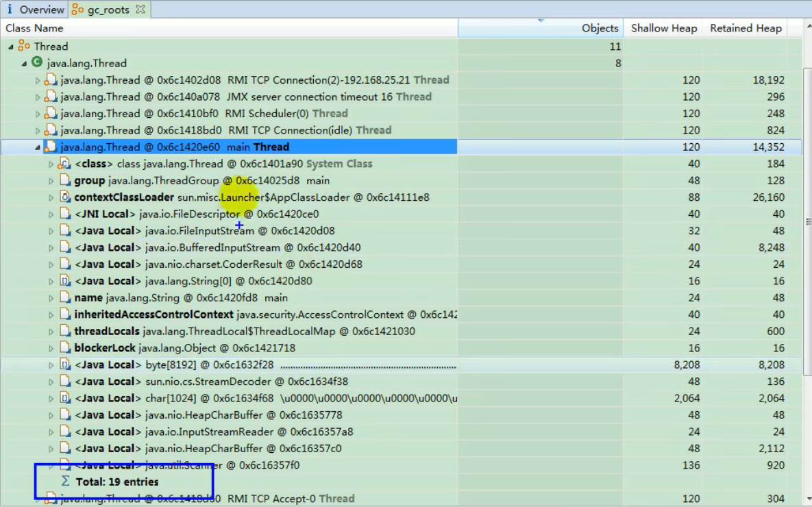The image size is (812, 507).
Task: Expand the group java.lang.ThreadGroup entry
Action: pos(51,182)
